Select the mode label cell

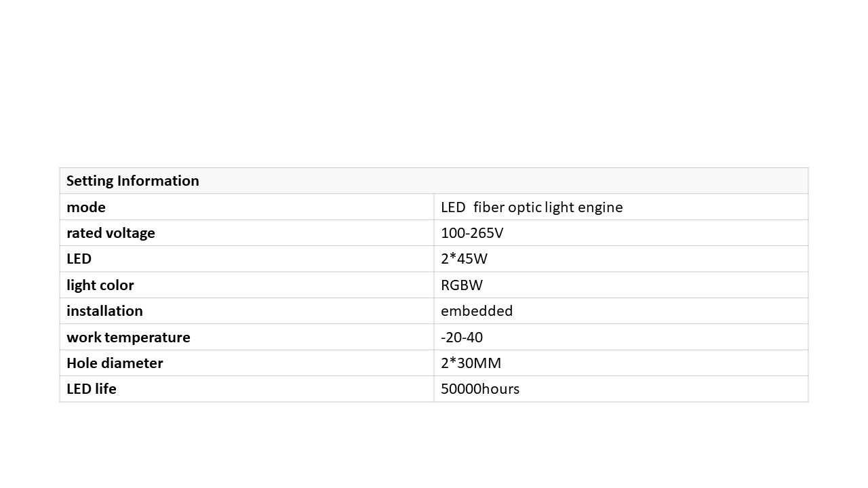pos(247,207)
